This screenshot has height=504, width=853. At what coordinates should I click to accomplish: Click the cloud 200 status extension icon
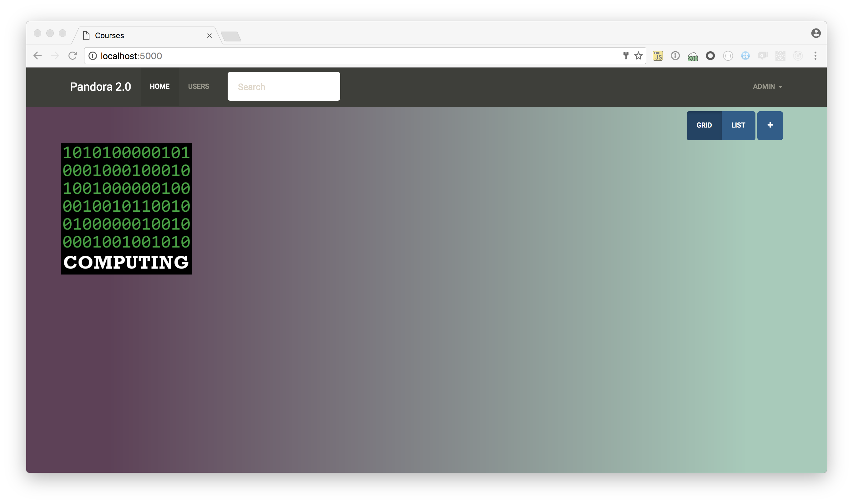point(693,56)
